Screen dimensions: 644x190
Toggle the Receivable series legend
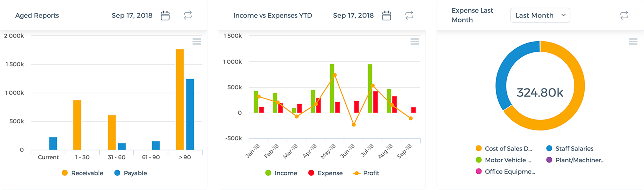(x=82, y=173)
